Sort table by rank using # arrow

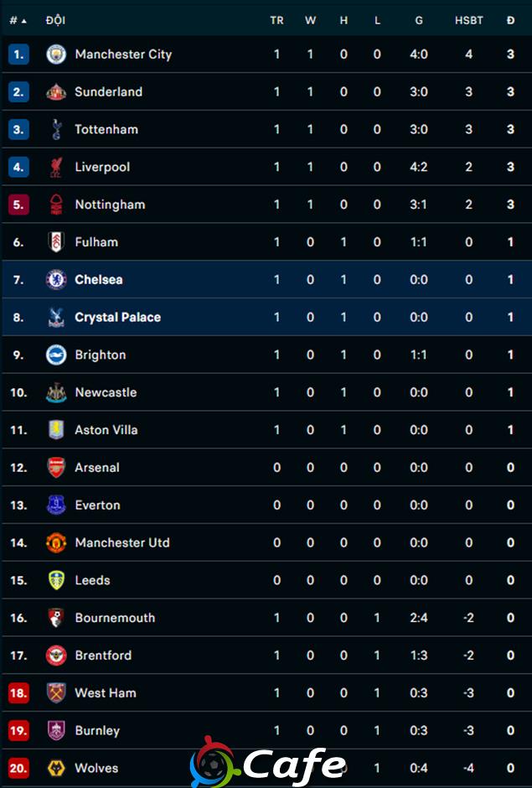[18, 21]
